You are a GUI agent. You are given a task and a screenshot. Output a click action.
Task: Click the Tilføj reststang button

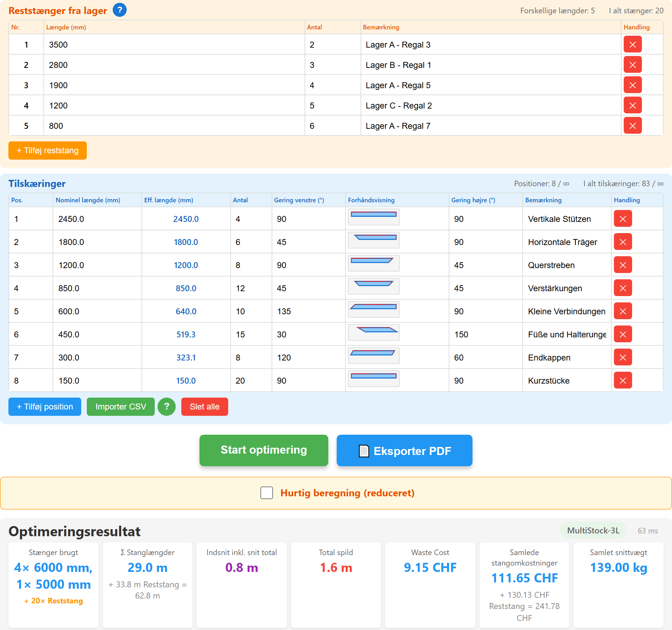[x=48, y=150]
